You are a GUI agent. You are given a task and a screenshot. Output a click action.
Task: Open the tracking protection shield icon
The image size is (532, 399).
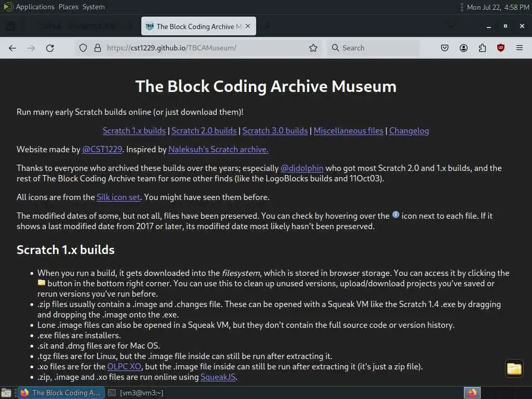[83, 48]
